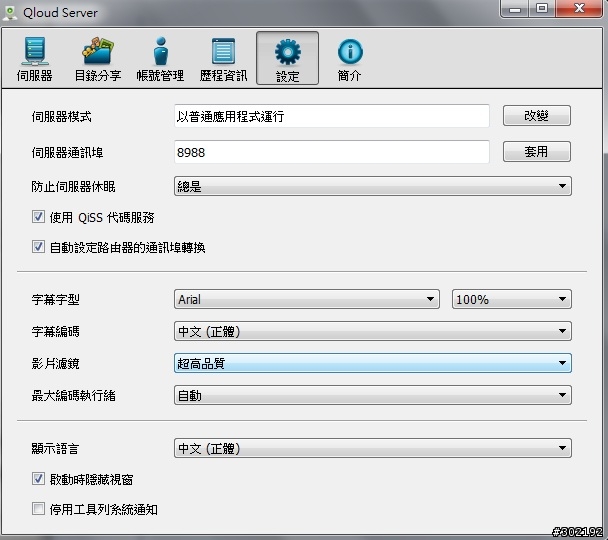The width and height of the screenshot is (608, 540).
Task: Enable 停用工具列系統通知 checkbox
Action: click(38, 508)
